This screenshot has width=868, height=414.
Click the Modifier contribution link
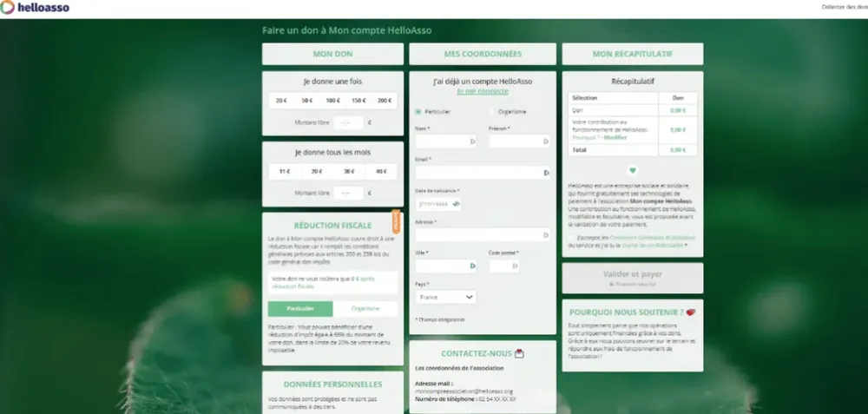click(615, 137)
